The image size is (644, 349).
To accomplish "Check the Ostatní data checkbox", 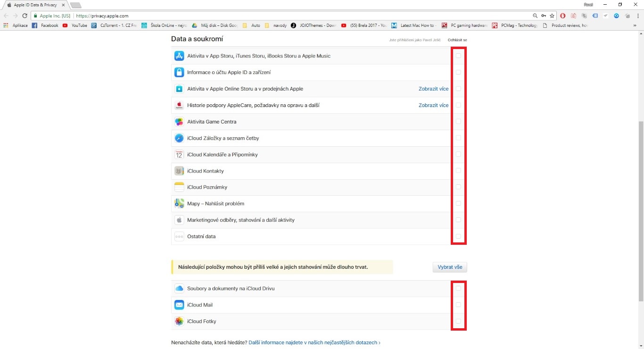I will (458, 236).
